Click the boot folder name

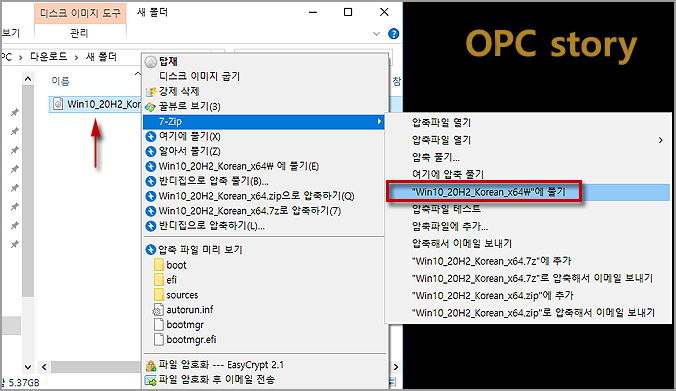[176, 265]
